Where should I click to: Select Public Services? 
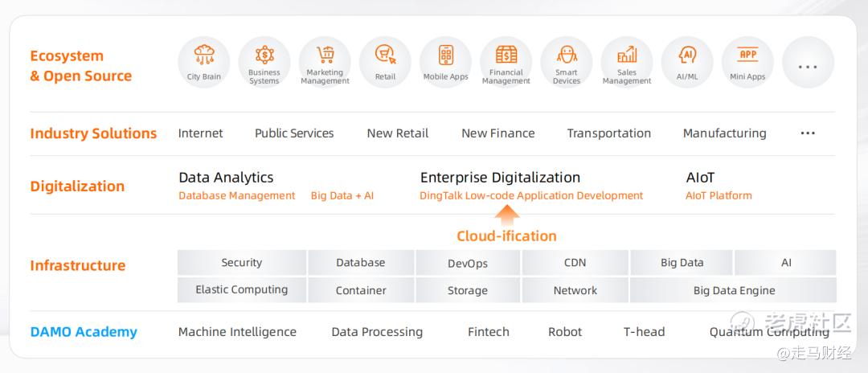click(x=294, y=133)
